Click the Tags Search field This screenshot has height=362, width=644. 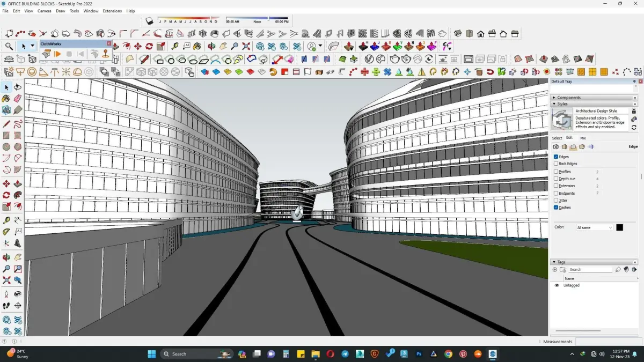[x=590, y=269]
